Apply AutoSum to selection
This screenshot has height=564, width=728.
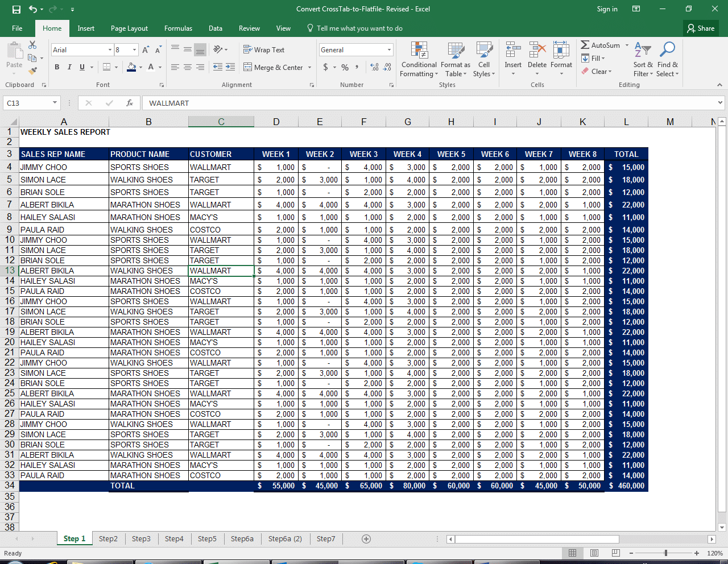point(601,45)
